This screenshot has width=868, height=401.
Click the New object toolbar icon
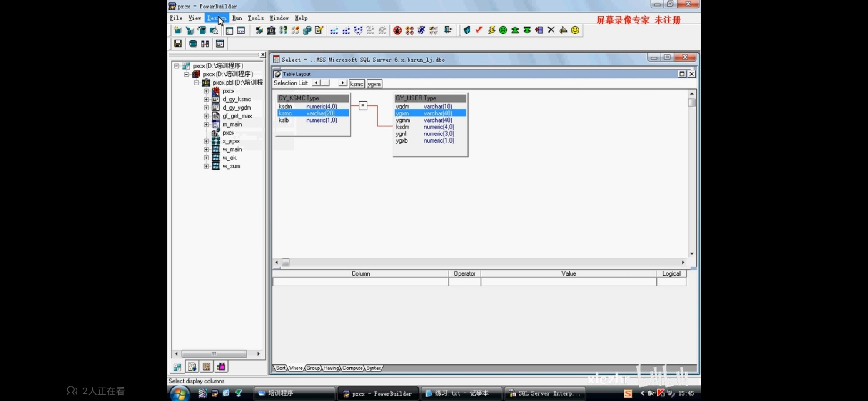(x=178, y=30)
